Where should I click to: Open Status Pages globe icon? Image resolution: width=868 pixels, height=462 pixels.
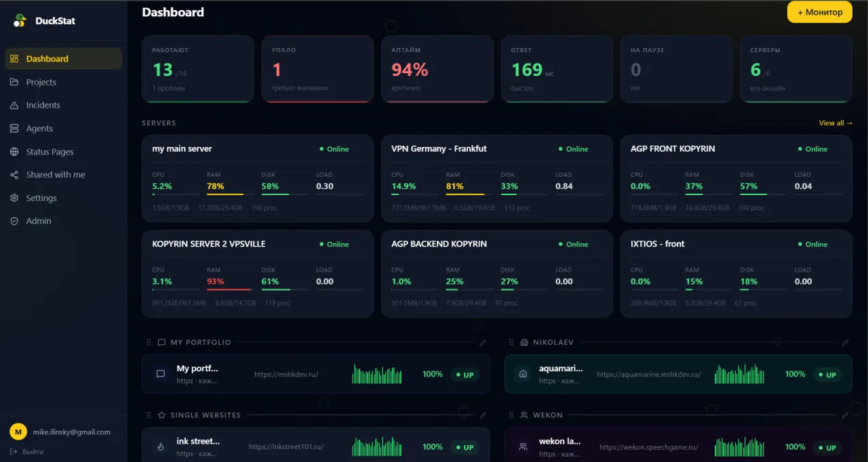(14, 152)
